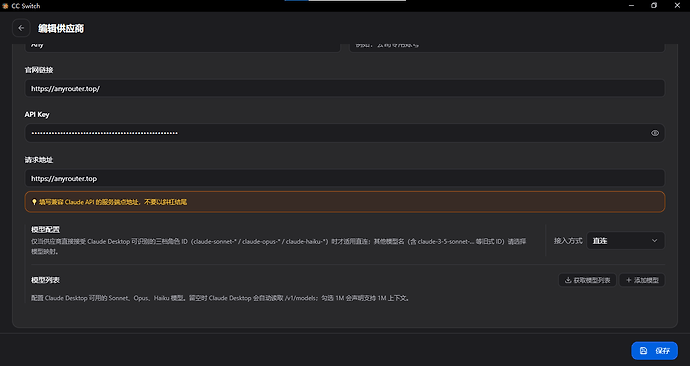This screenshot has width=690, height=366.
Task: Click the API Key label
Action: pyautogui.click(x=37, y=114)
